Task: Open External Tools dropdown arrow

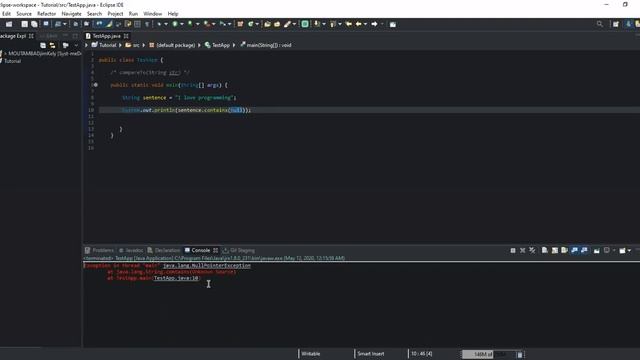Action: [x=213, y=24]
